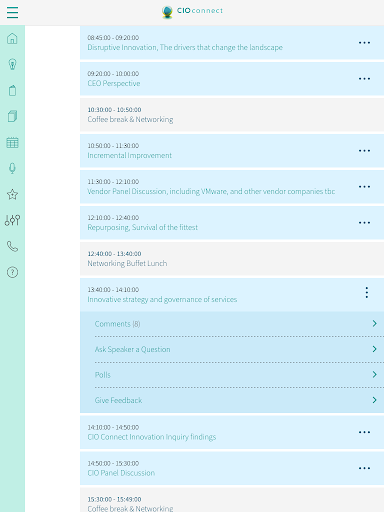
Task: Open the documents sidebar icon
Action: pyautogui.click(x=12, y=116)
